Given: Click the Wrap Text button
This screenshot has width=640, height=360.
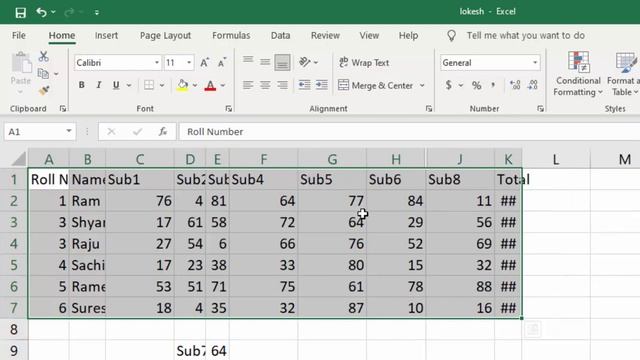Looking at the screenshot, I should pos(364,62).
